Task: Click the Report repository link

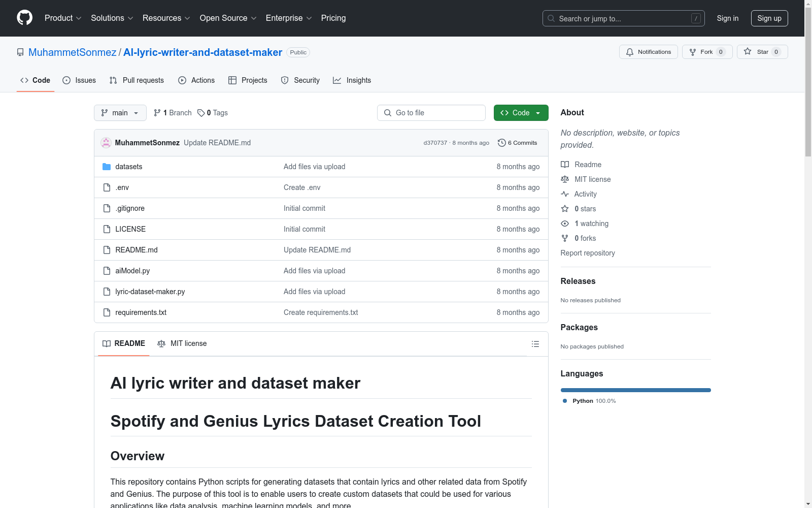Action: tap(588, 253)
